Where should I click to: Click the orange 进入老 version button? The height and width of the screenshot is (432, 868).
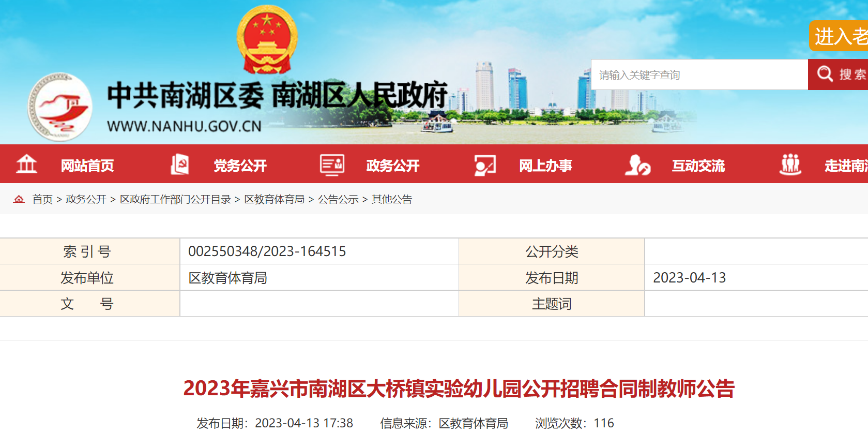pyautogui.click(x=840, y=36)
